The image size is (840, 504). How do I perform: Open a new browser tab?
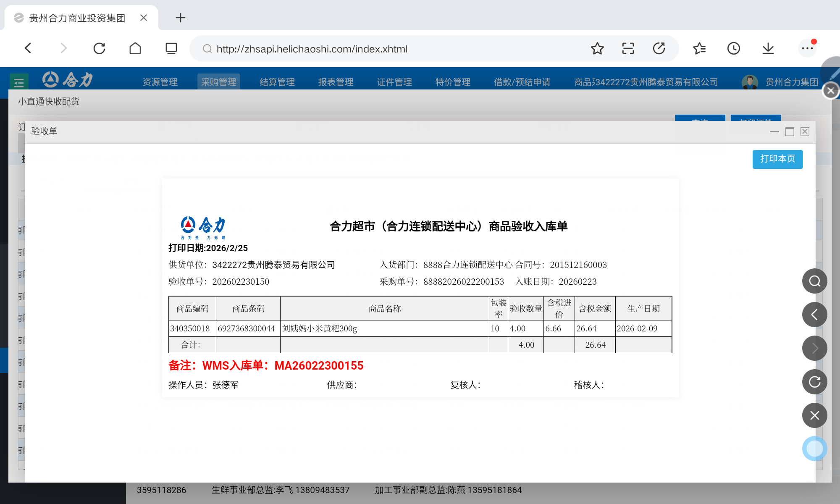[180, 18]
